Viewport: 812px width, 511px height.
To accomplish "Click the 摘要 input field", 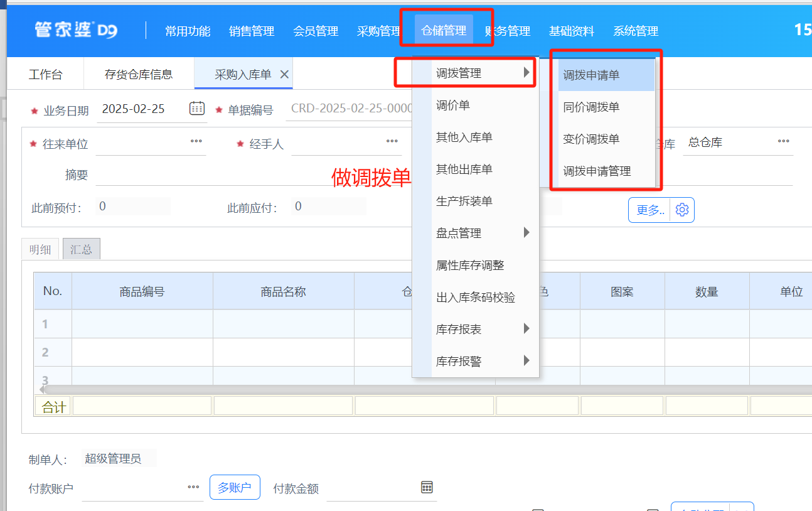I will (x=251, y=175).
